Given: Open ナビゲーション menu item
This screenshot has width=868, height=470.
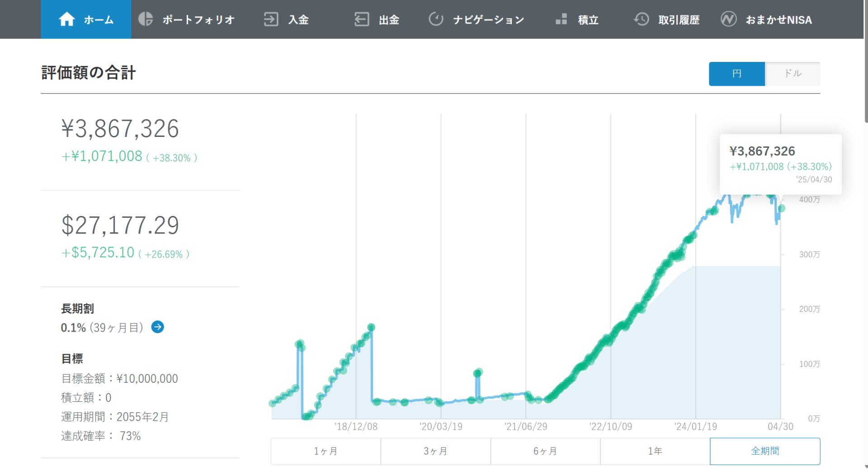Looking at the screenshot, I should coord(489,20).
